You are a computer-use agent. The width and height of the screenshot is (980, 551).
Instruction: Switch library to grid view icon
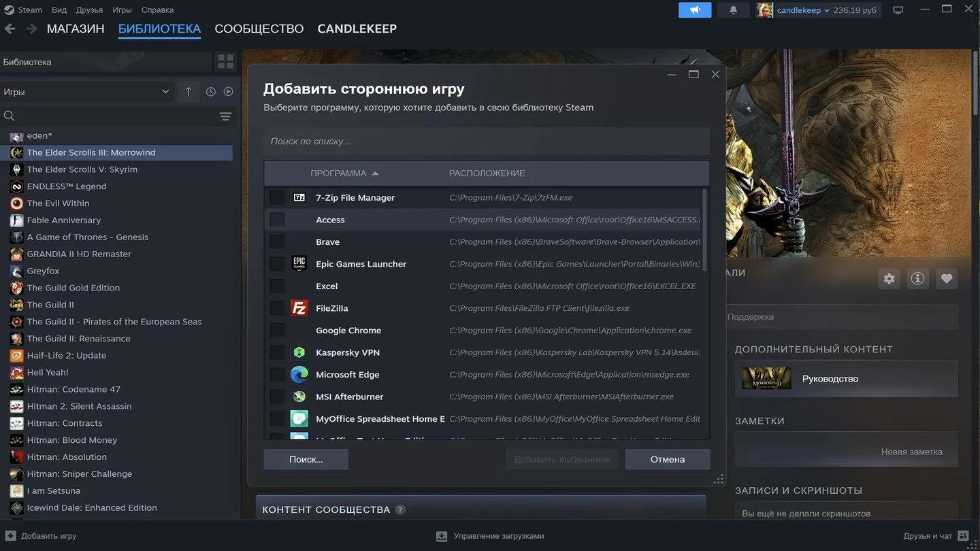[225, 62]
